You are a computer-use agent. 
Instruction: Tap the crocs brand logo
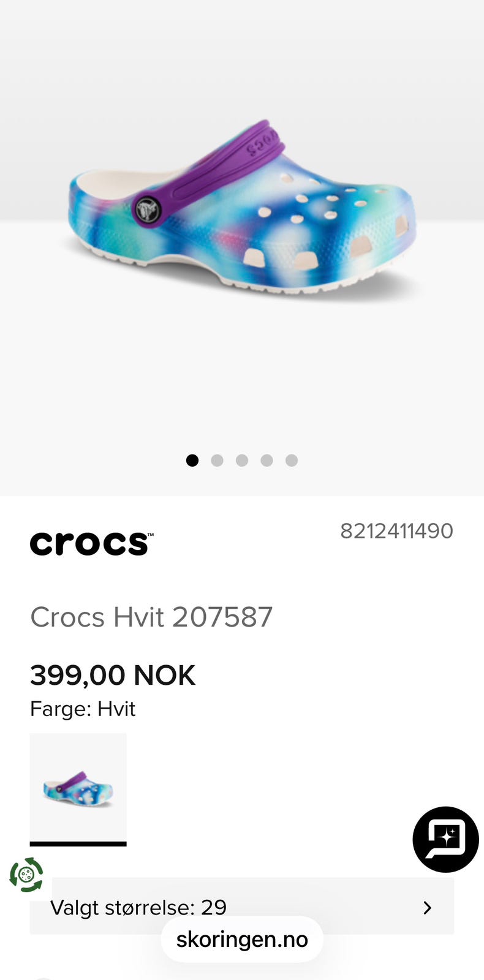coord(91,543)
